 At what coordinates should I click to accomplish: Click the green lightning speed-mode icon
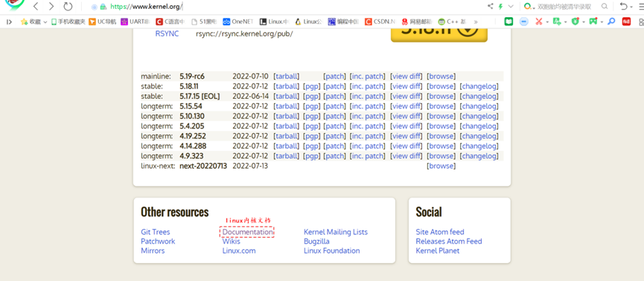click(500, 6)
